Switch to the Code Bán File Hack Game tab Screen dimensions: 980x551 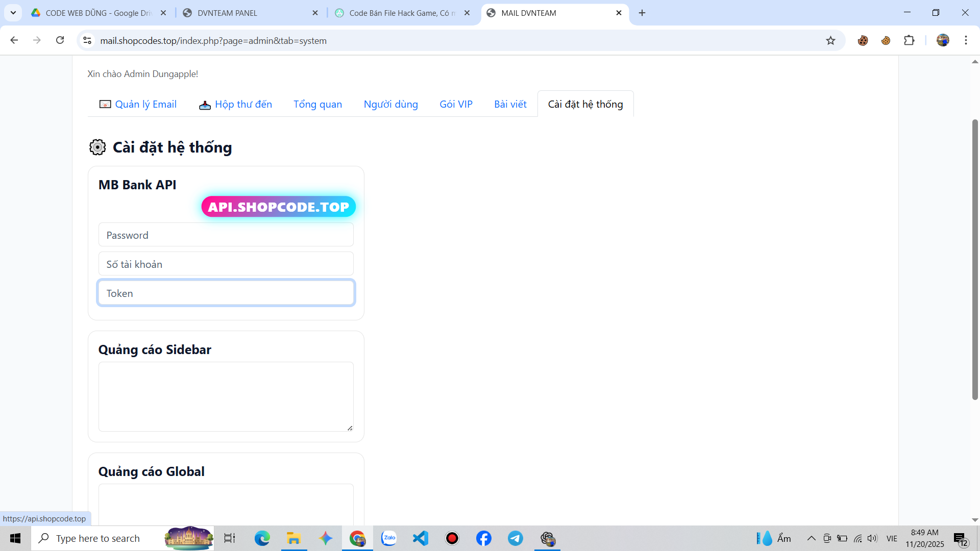[x=403, y=13]
